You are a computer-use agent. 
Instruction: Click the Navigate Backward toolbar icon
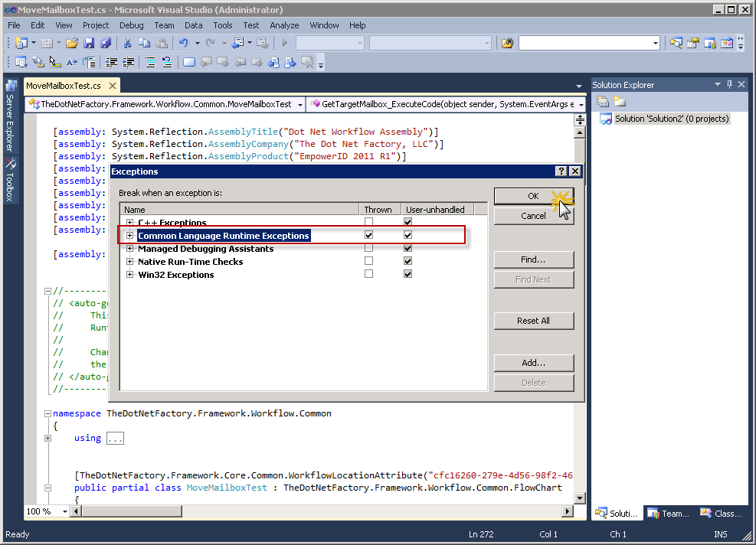point(237,44)
